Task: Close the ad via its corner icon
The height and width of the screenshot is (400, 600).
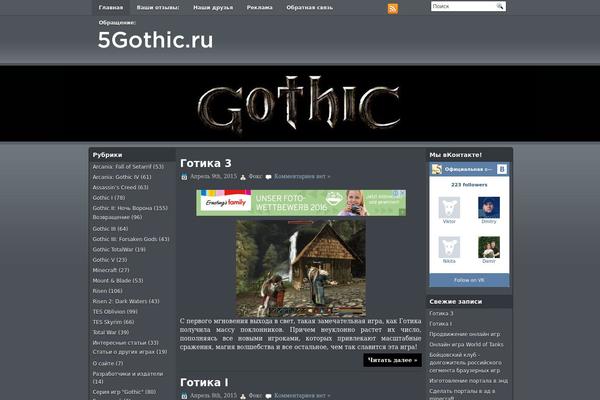Action: (403, 193)
